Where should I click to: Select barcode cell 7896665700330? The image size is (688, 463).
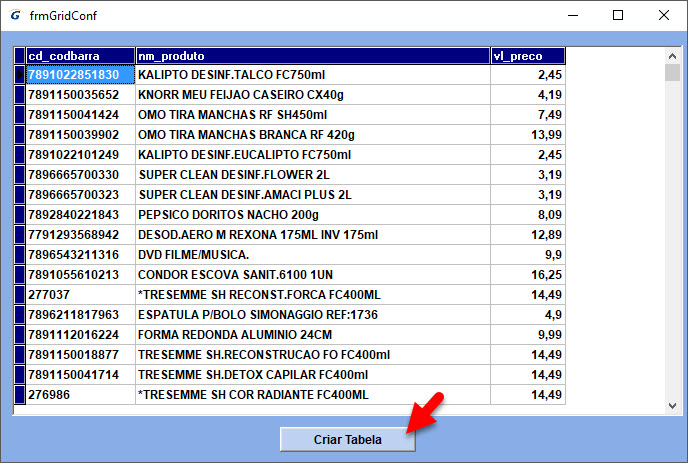[x=80, y=175]
